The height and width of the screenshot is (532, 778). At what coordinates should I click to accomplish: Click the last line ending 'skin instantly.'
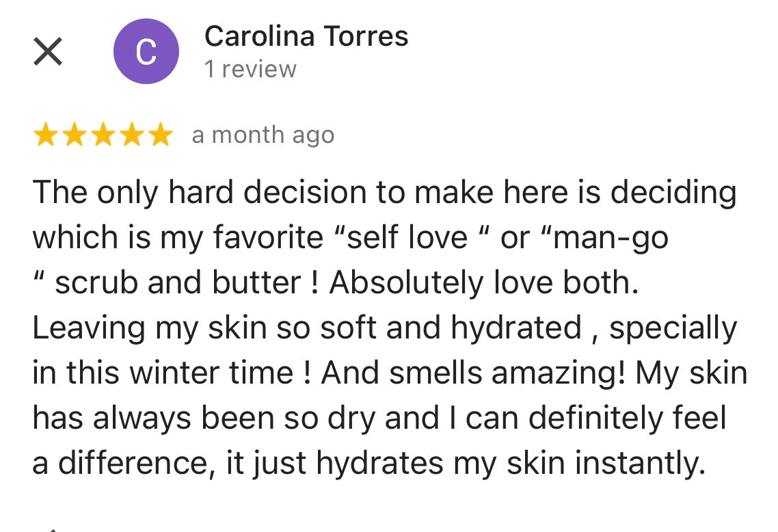pos(368,464)
